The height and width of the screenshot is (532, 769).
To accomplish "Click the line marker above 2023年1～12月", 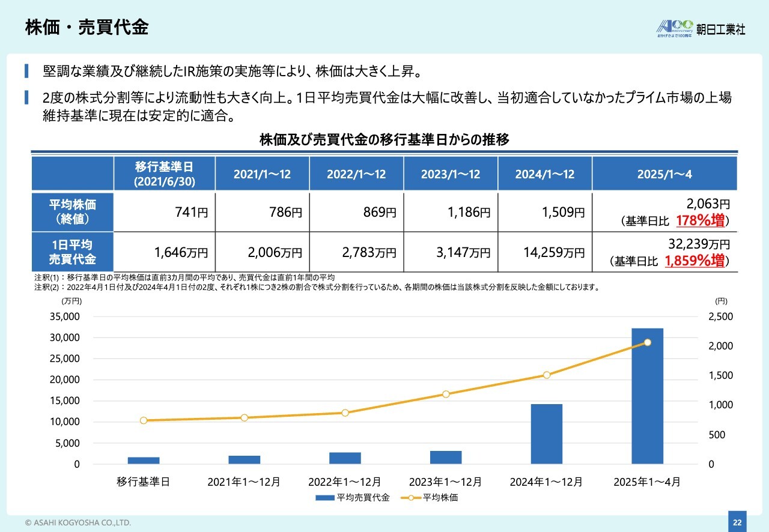I will 446,394.
